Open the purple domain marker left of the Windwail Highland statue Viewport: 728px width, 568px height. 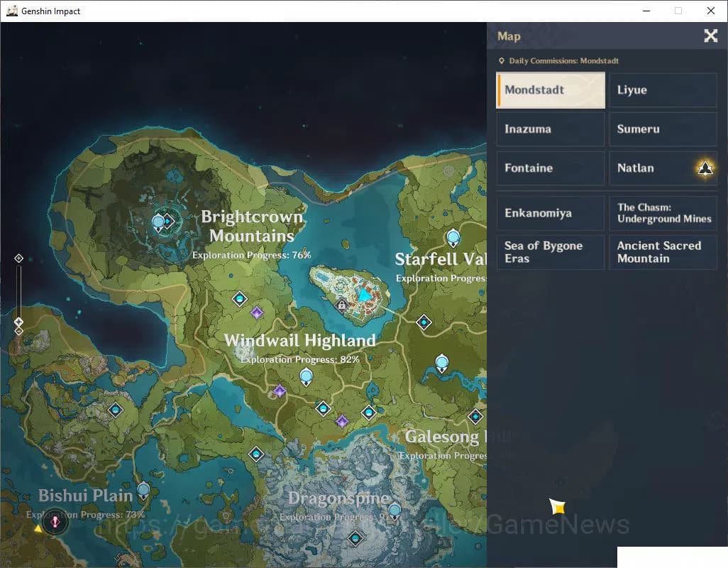pyautogui.click(x=279, y=390)
